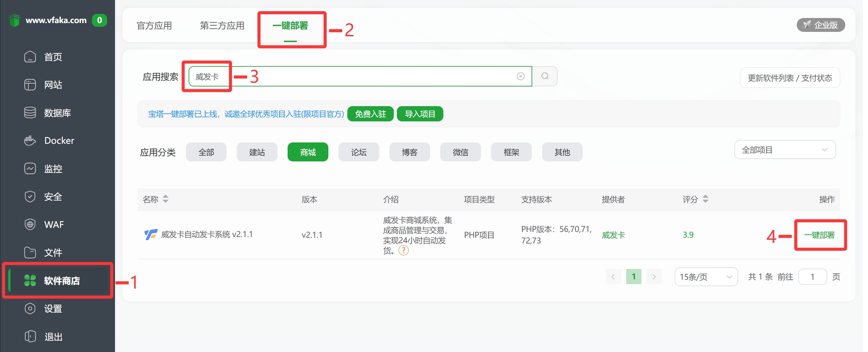Open the 15条/页 page size dropdown
Screen dimensions: 868x352
point(706,276)
